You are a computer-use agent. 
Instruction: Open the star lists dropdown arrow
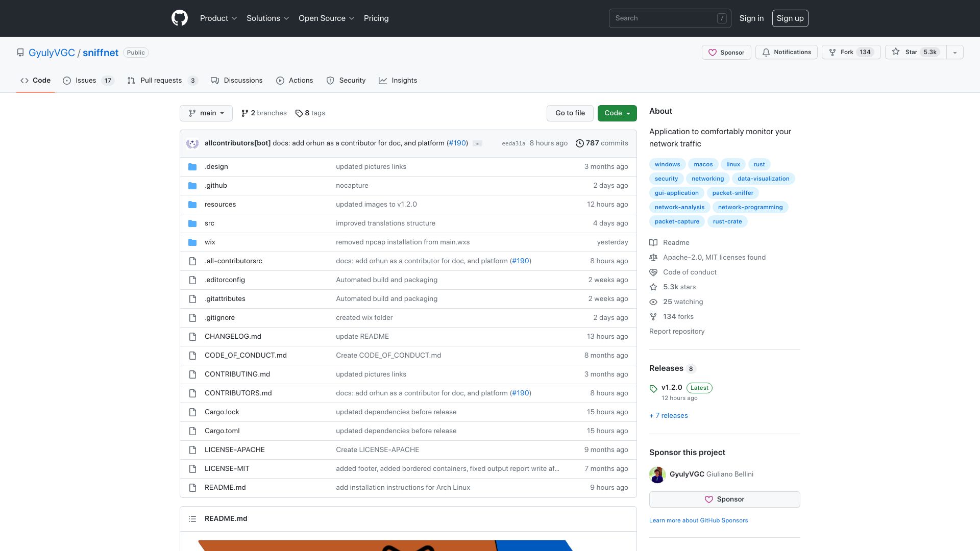coord(954,53)
